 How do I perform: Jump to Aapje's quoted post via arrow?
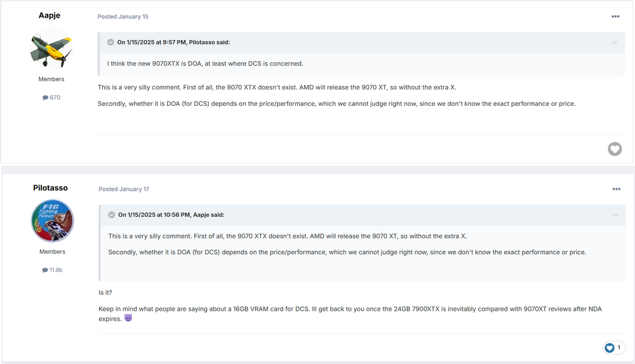coord(614,215)
